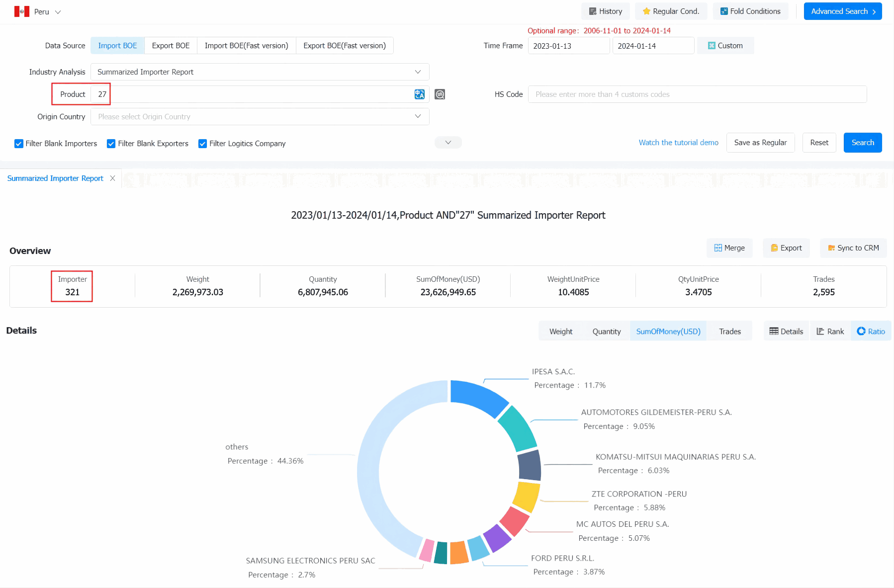Viewport: 894px width, 588px height.
Task: Click the Merge icon button
Action: (729, 248)
